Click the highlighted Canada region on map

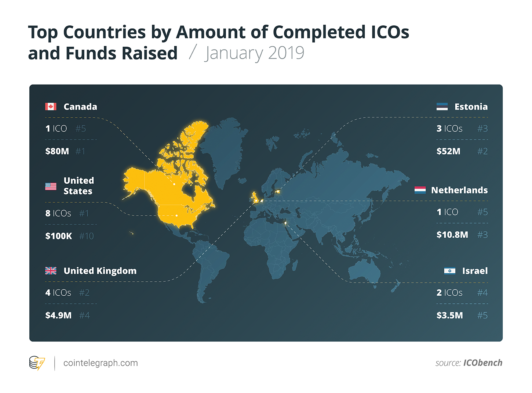(176, 173)
